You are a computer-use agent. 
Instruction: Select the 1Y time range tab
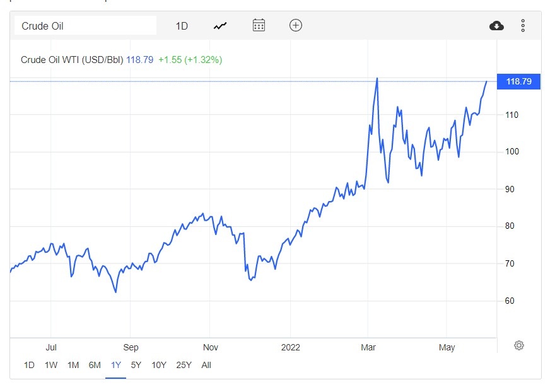(116, 365)
